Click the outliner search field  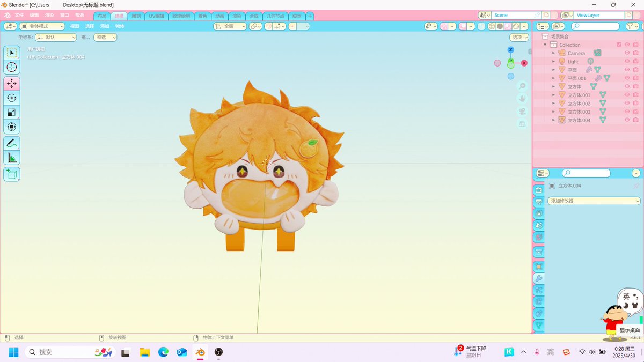tap(594, 26)
